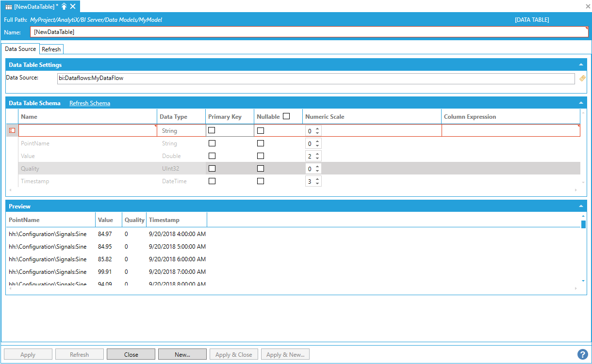Collapse the Preview section
Viewport: 592px width, 364px height.
coord(581,206)
